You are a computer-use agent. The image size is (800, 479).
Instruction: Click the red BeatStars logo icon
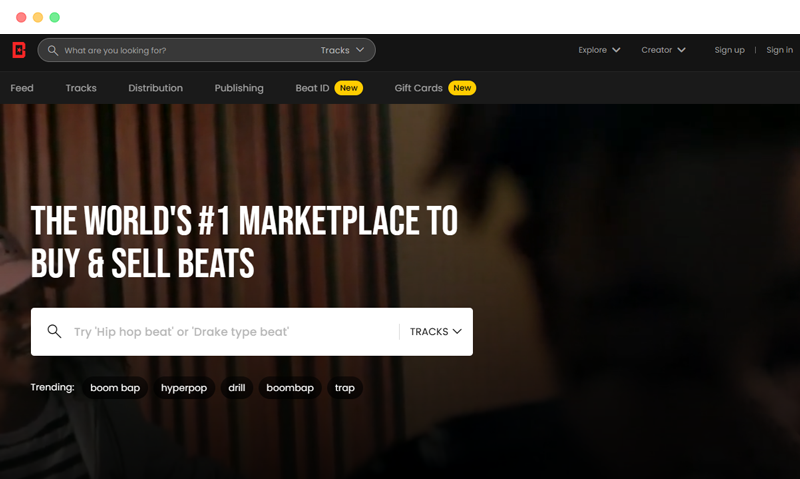click(x=19, y=50)
